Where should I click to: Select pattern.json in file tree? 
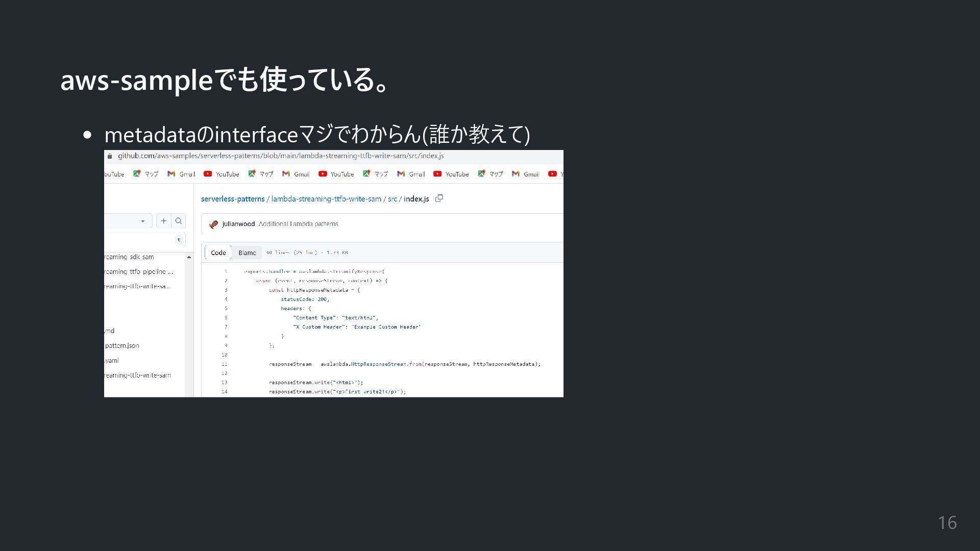122,345
